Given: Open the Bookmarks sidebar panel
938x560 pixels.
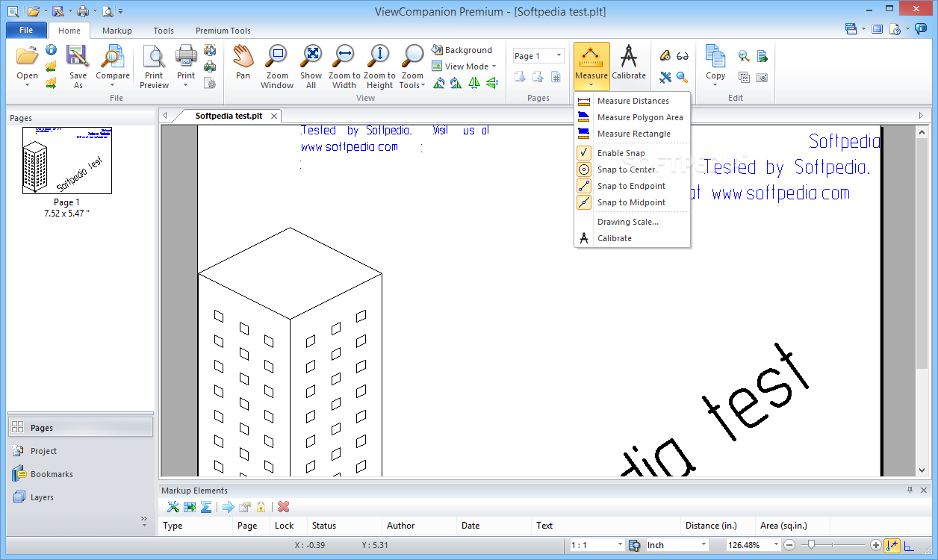Looking at the screenshot, I should (80, 474).
